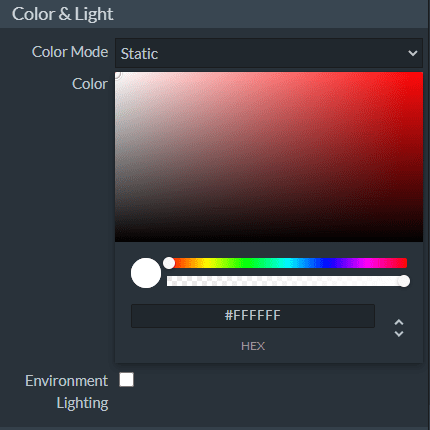Open the Color Mode dropdown
Viewport: 430px width, 430px height.
(269, 53)
